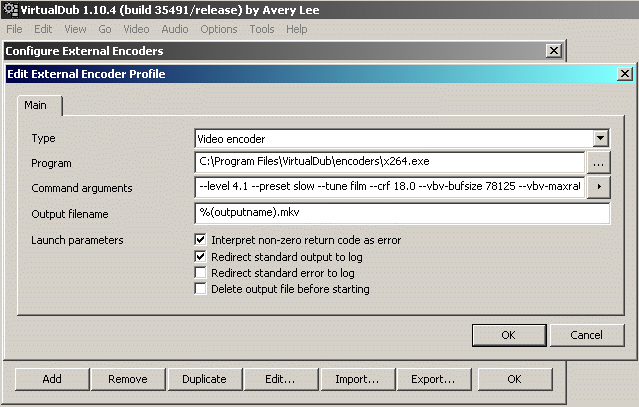Click Add in Configure External Encoders
This screenshot has width=639, height=407.
52,379
